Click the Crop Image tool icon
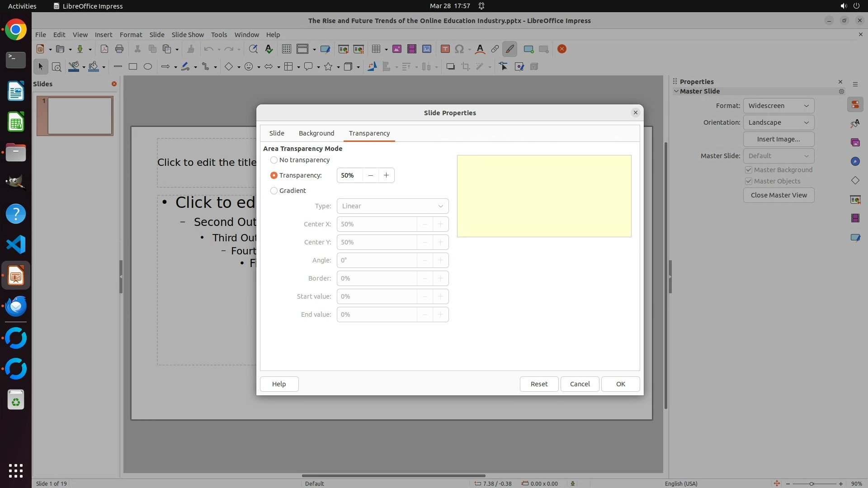 tap(466, 67)
